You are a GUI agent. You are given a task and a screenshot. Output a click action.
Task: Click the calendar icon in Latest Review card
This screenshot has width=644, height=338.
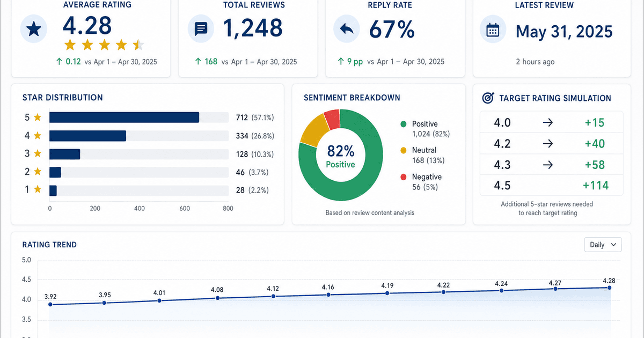coord(493,30)
